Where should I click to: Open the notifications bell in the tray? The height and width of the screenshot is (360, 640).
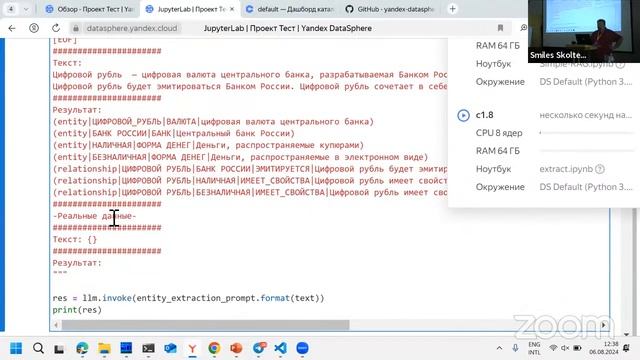[627, 348]
